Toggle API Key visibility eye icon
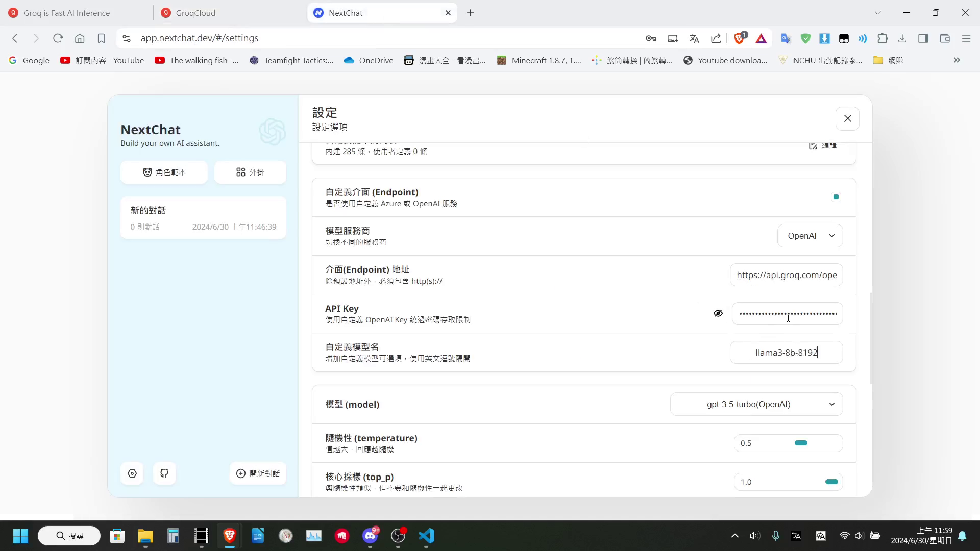This screenshot has width=980, height=551. 718,313
